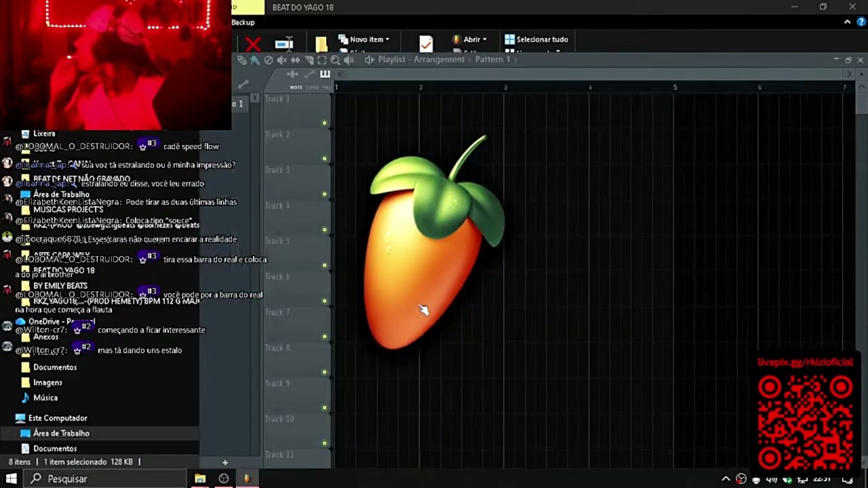The width and height of the screenshot is (868, 488).
Task: Open Playlist - Arrangement menu
Action: pos(421,60)
